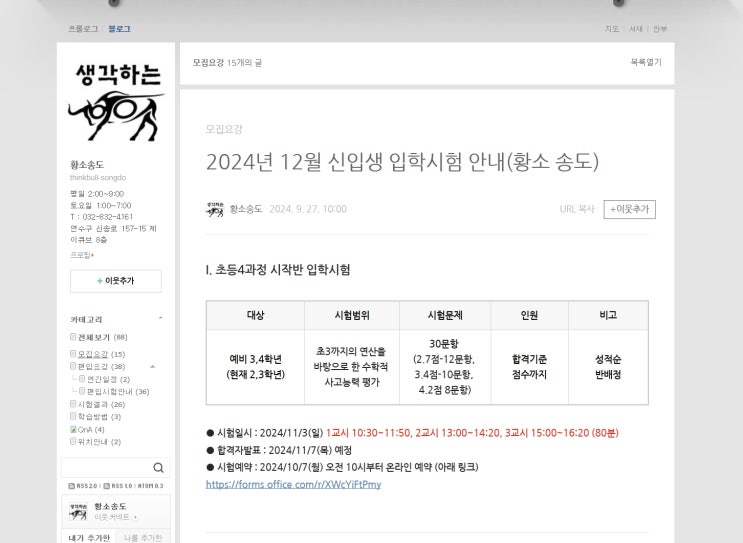Click the post title 2024년 12월 신입생 입학시험 안내
The image size is (743, 543).
(x=402, y=162)
